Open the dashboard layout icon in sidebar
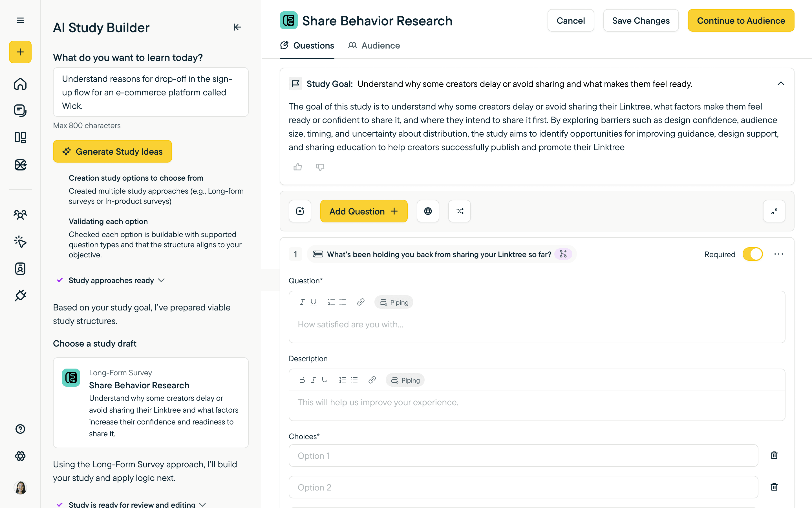 click(20, 137)
